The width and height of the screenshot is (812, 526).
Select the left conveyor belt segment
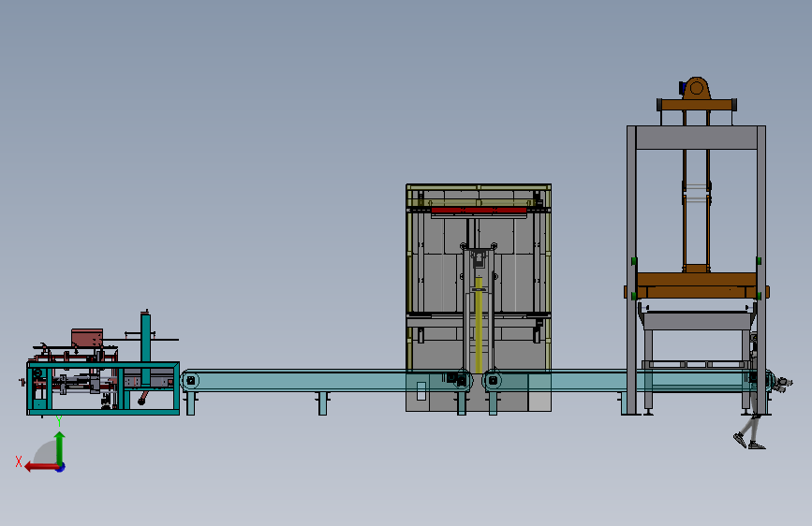tap(326, 381)
